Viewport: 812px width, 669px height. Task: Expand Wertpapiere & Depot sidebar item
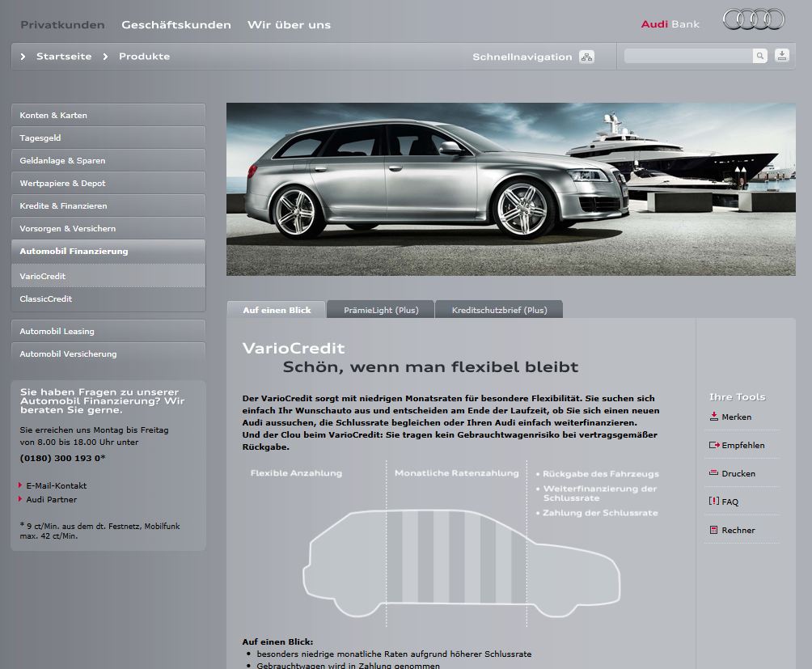pos(108,183)
